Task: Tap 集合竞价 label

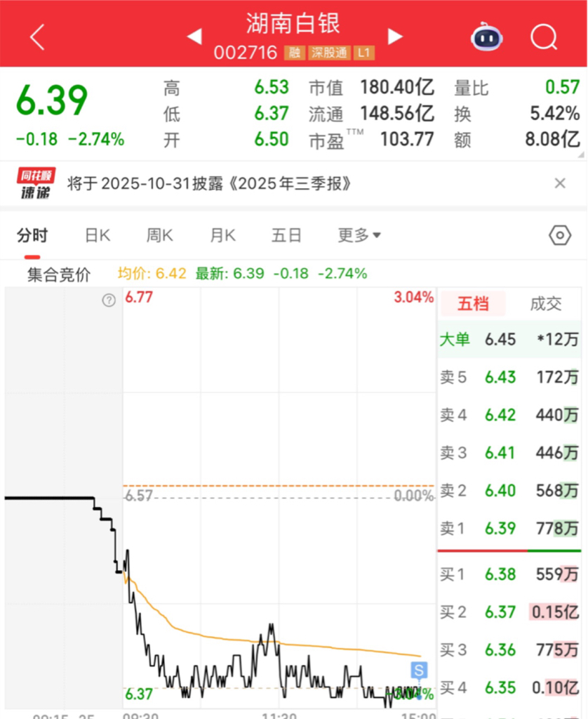Action: click(59, 275)
